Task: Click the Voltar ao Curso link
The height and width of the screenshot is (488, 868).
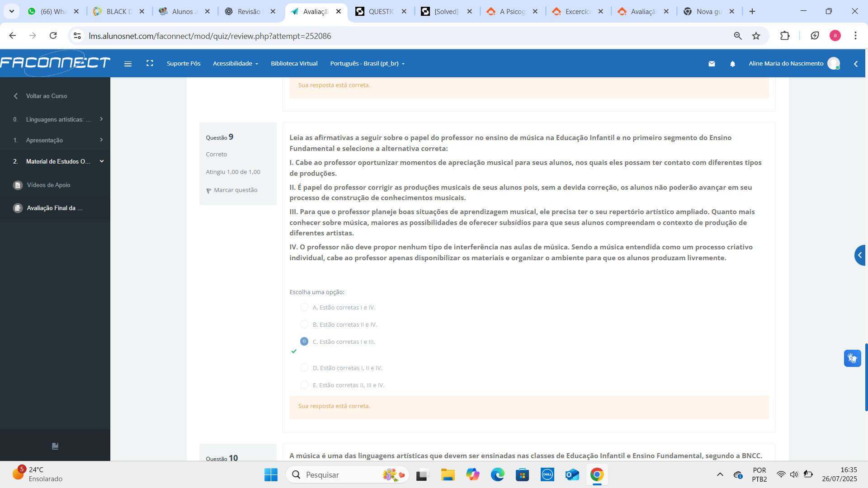Action: click(x=46, y=96)
